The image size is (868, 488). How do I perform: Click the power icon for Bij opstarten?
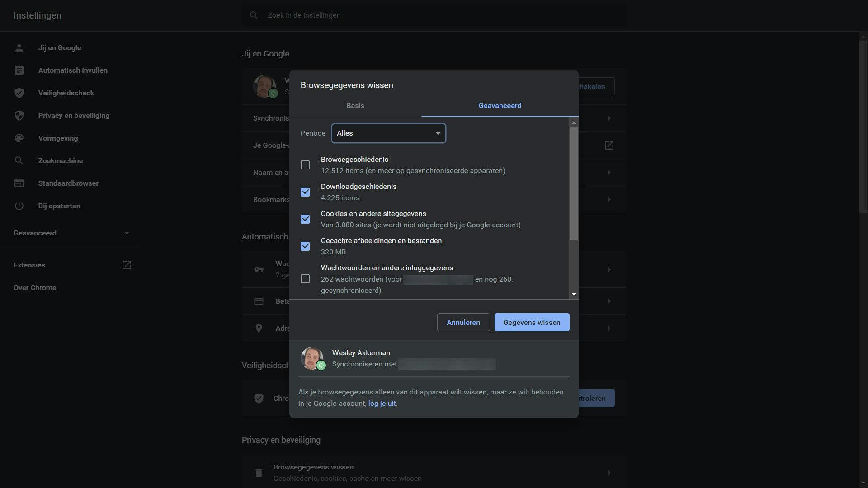[x=19, y=206]
